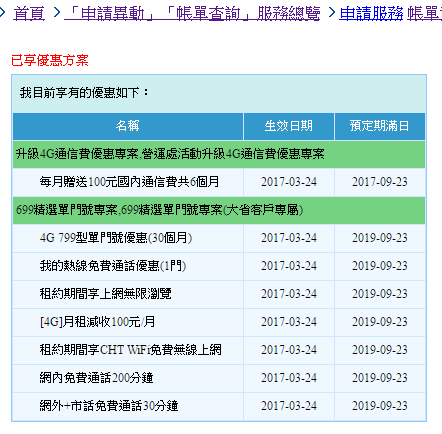
Task: Click effective date of 月租減收100元 row
Action: tap(289, 322)
